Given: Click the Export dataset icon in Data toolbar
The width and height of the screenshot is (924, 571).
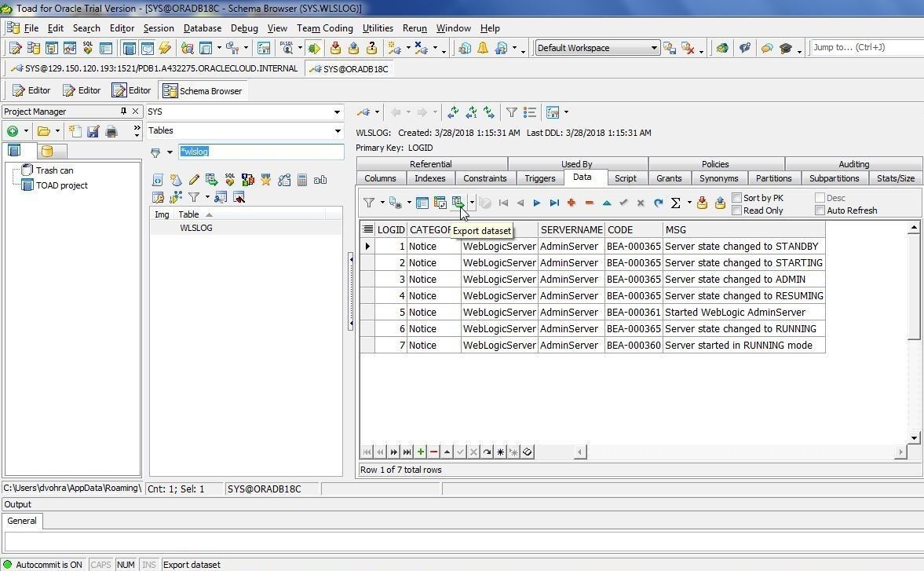Looking at the screenshot, I should coord(458,203).
